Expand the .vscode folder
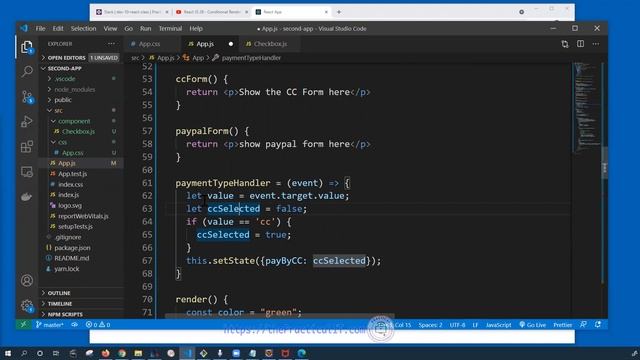The height and width of the screenshot is (360, 640). pos(65,79)
